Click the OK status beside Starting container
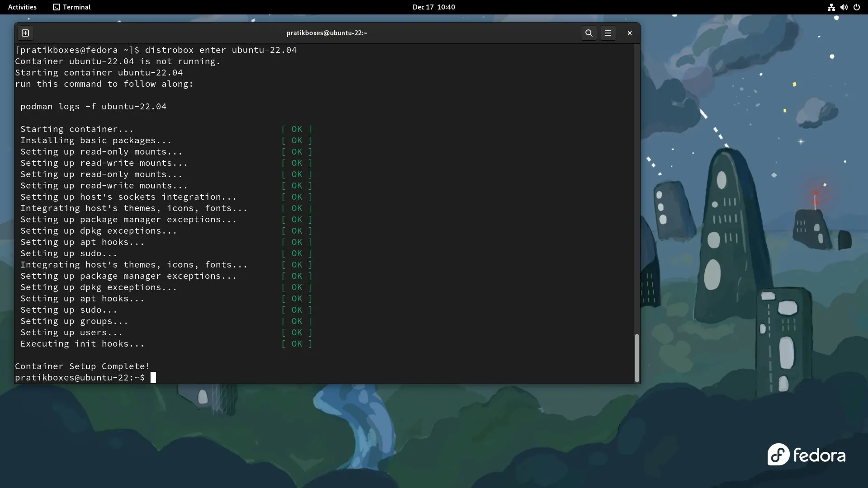The height and width of the screenshot is (488, 868). (x=297, y=129)
